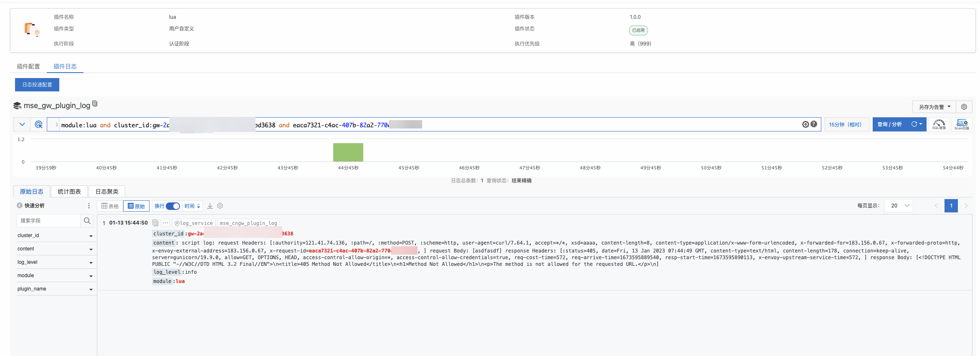Toggle the 换行 line-wrap switch
The width and height of the screenshot is (980, 356).
pos(173,206)
